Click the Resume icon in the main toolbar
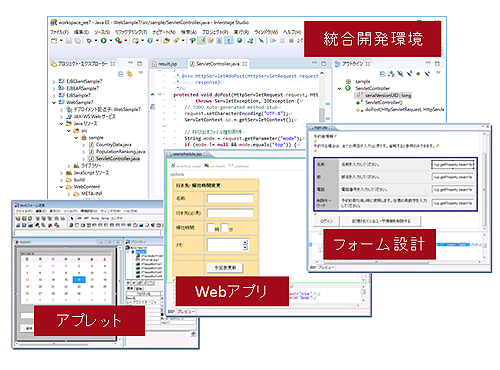The image size is (500, 370). coord(273,41)
